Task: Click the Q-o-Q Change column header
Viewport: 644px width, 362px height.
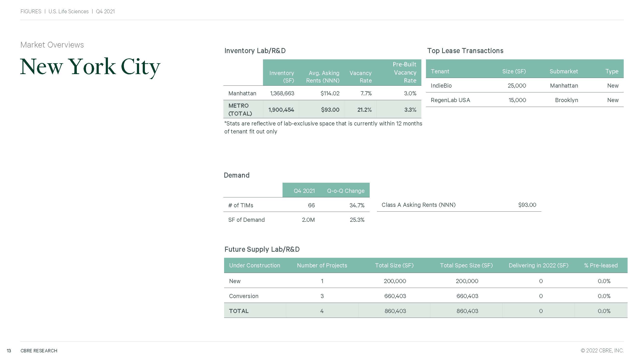Action: (346, 191)
